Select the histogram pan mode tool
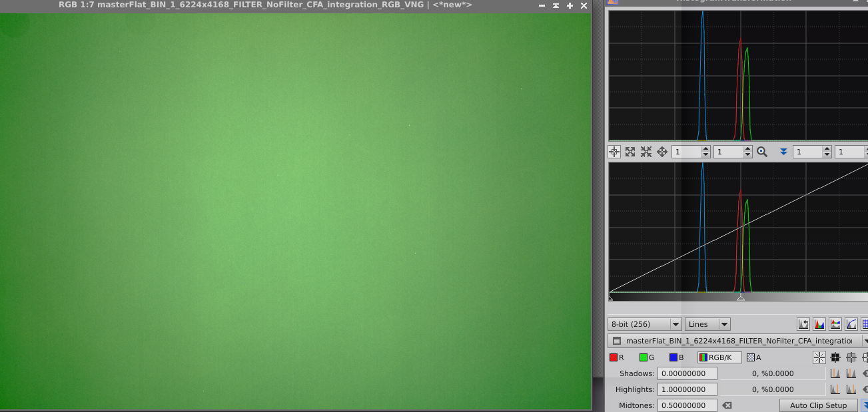 (662, 152)
